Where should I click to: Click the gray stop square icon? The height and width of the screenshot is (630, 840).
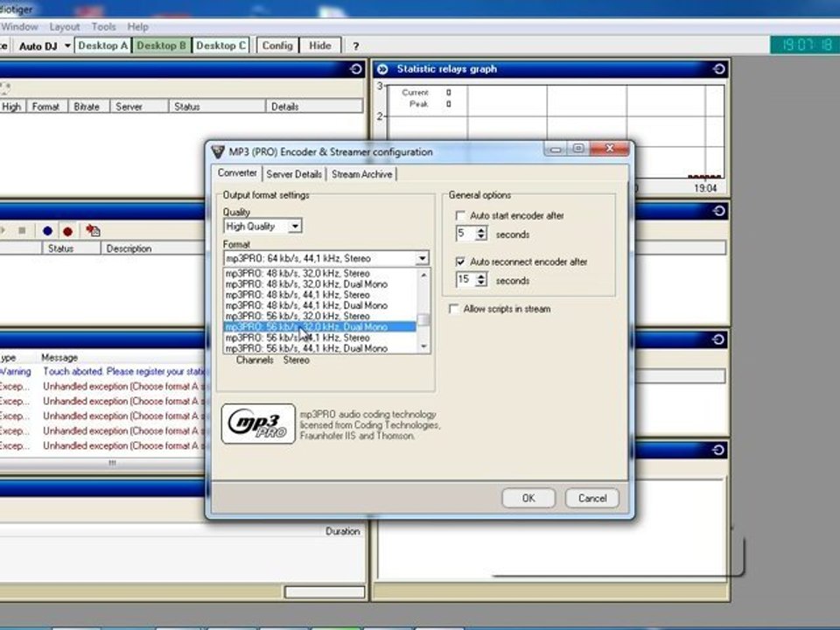click(x=22, y=231)
